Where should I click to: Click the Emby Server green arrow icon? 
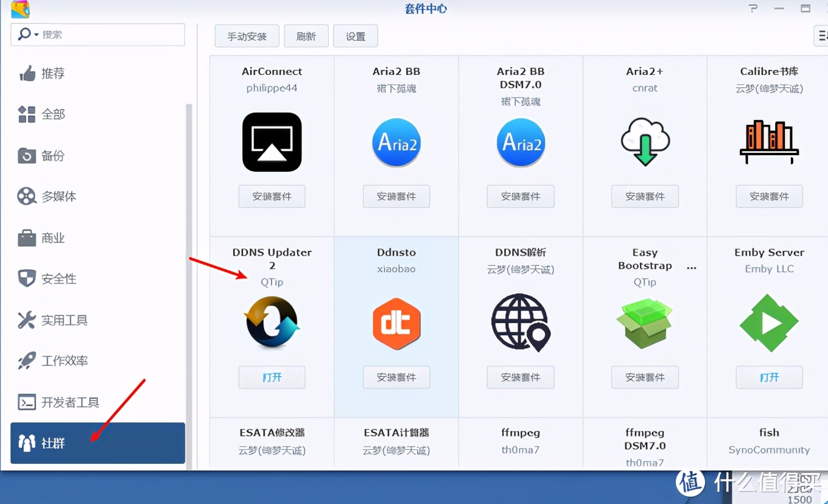click(769, 323)
